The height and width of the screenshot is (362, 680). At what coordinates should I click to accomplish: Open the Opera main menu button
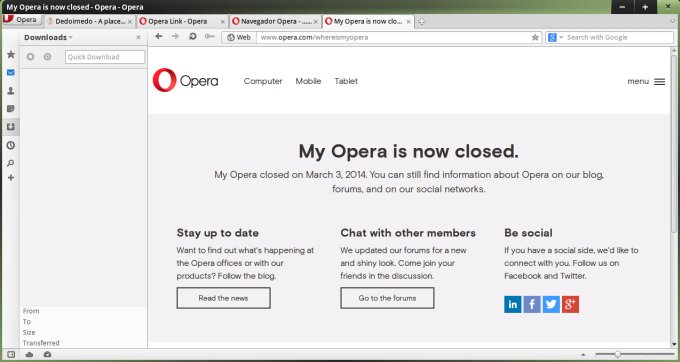tap(22, 20)
